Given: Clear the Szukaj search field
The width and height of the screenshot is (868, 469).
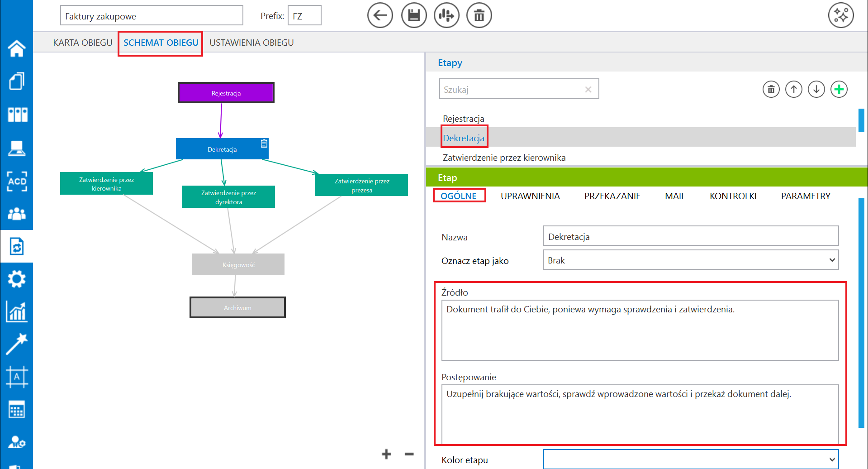Looking at the screenshot, I should click(x=588, y=89).
